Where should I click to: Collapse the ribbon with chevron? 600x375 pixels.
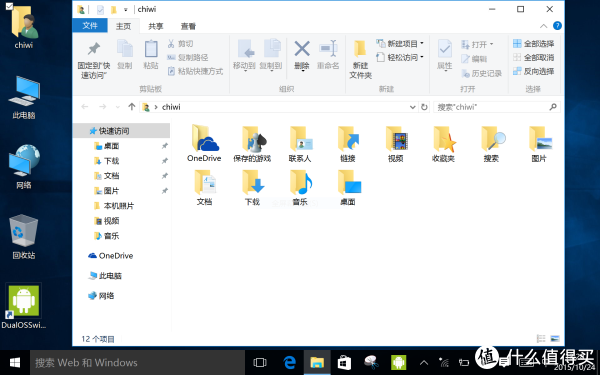543,26
